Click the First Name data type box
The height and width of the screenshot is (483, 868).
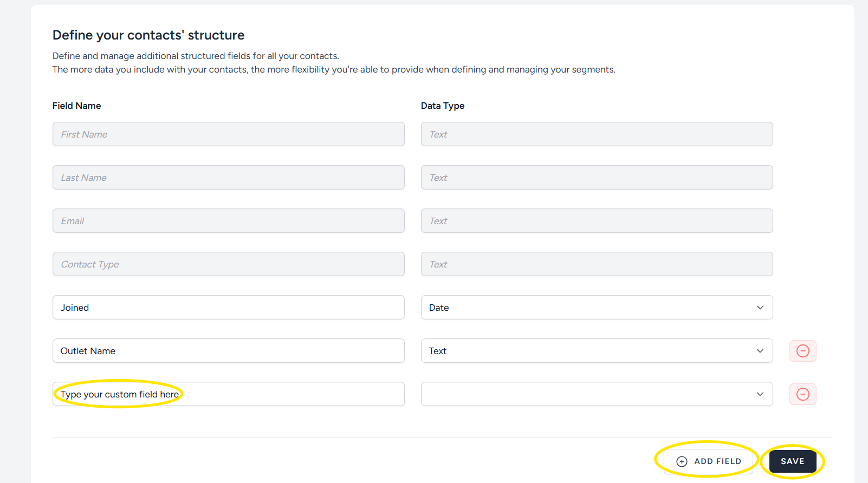596,134
